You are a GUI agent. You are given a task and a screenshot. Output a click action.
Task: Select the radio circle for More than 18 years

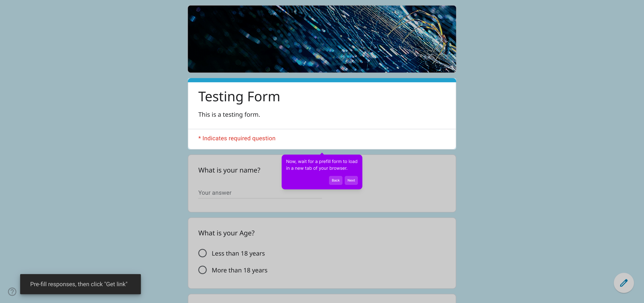pos(202,270)
